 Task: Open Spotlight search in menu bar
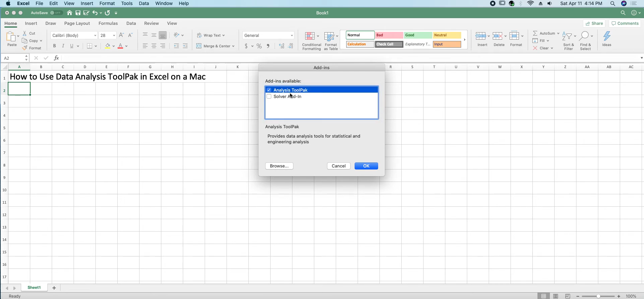pos(613,3)
